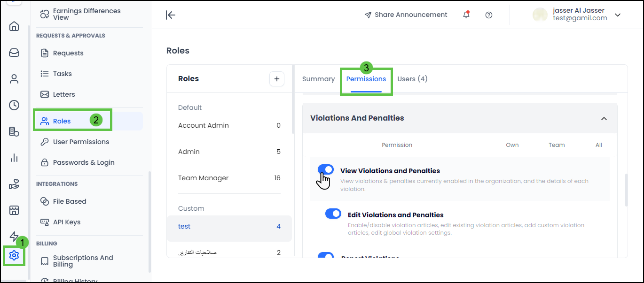Image resolution: width=644 pixels, height=283 pixels.
Task: Open the Settings gear icon in sidebar
Action: (x=14, y=256)
